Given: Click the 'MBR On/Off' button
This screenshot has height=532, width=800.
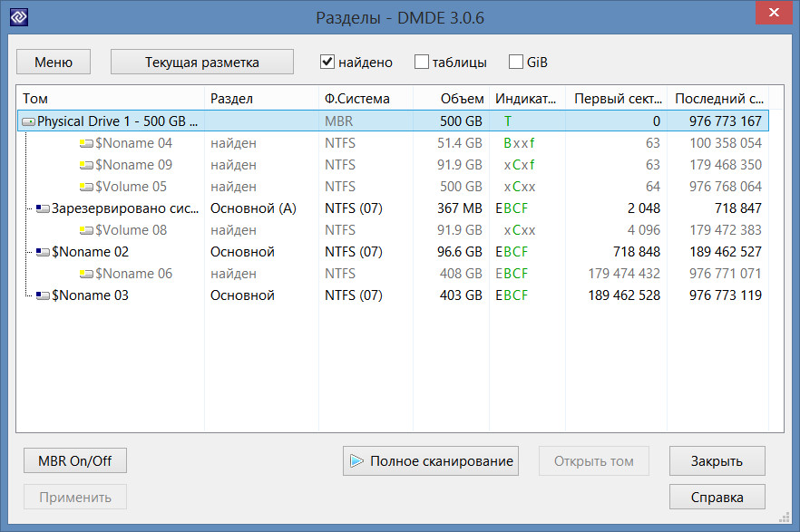Looking at the screenshot, I should [x=74, y=460].
